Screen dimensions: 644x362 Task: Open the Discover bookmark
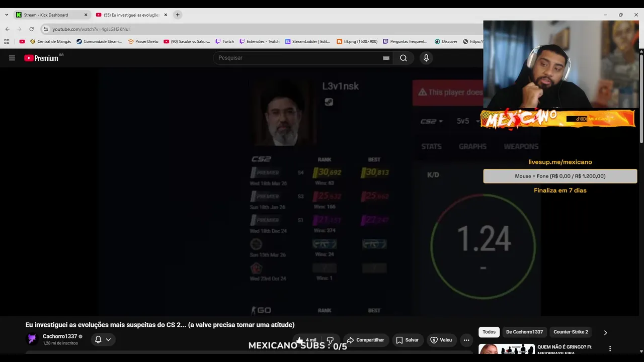click(446, 42)
